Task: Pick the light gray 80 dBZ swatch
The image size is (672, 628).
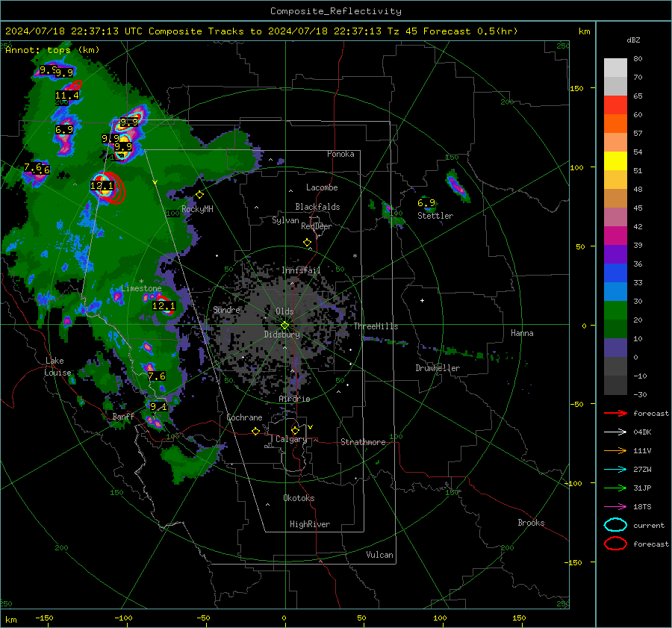Action: 615,67
